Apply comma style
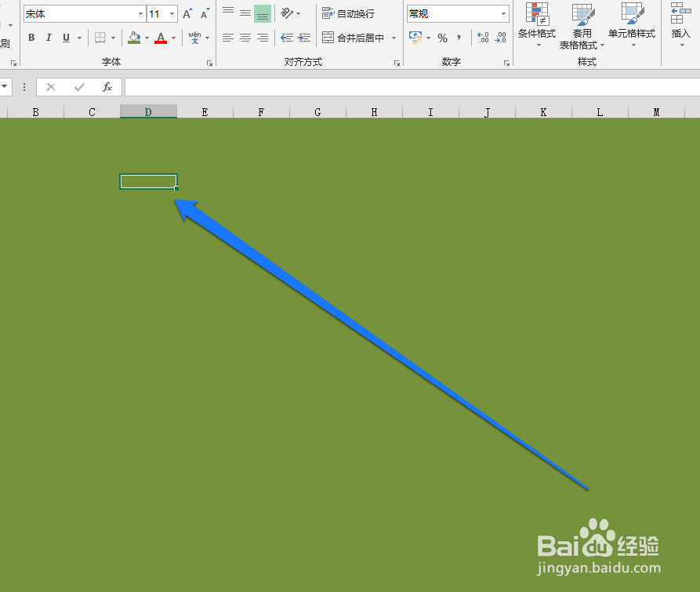700x592 pixels. (x=459, y=38)
